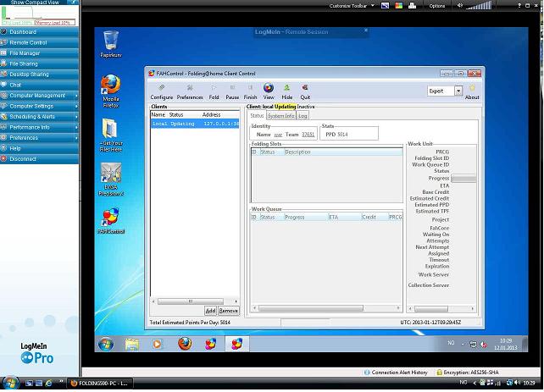Viewport: 544px width, 392px height.
Task: Click the Add client button
Action: 210,311
